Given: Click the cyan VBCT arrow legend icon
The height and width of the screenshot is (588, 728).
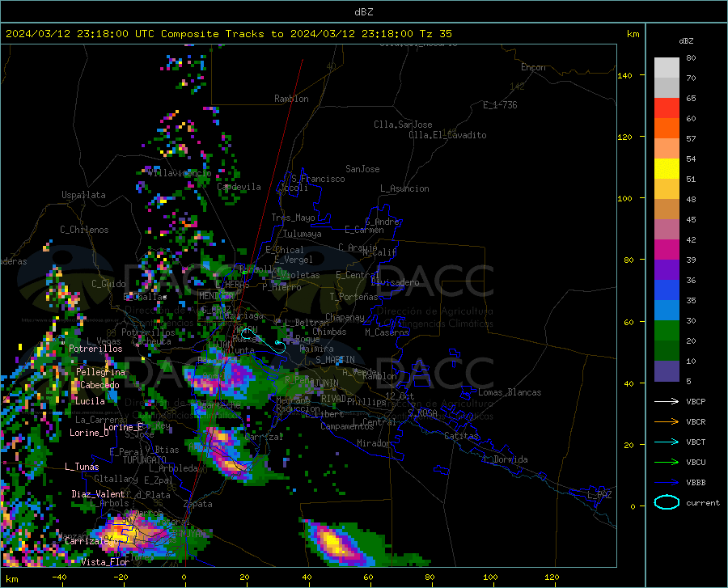Looking at the screenshot, I should (667, 442).
